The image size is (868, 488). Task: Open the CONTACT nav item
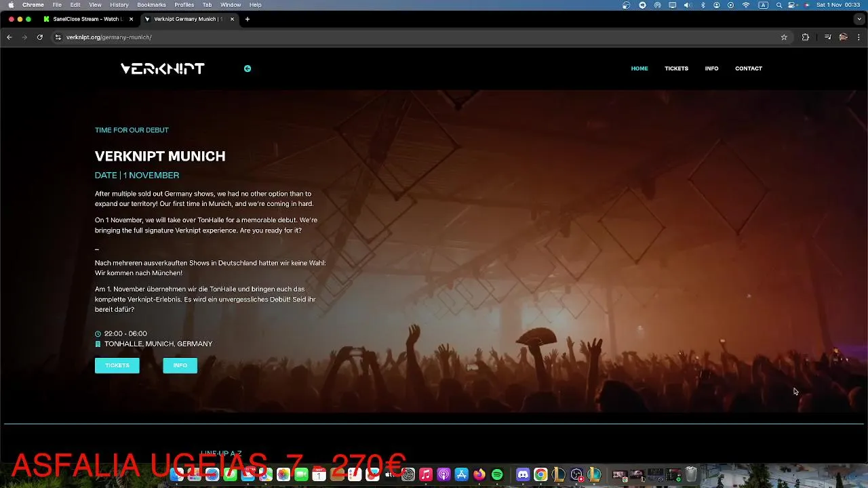pyautogui.click(x=749, y=68)
